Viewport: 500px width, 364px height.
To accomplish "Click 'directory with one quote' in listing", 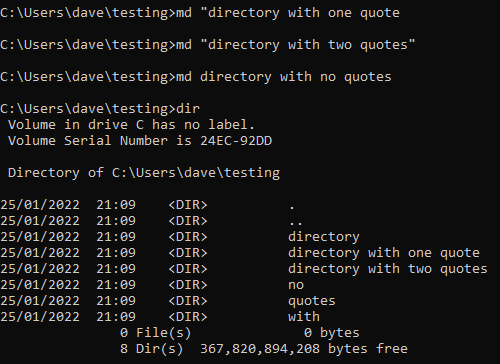I will (384, 253).
